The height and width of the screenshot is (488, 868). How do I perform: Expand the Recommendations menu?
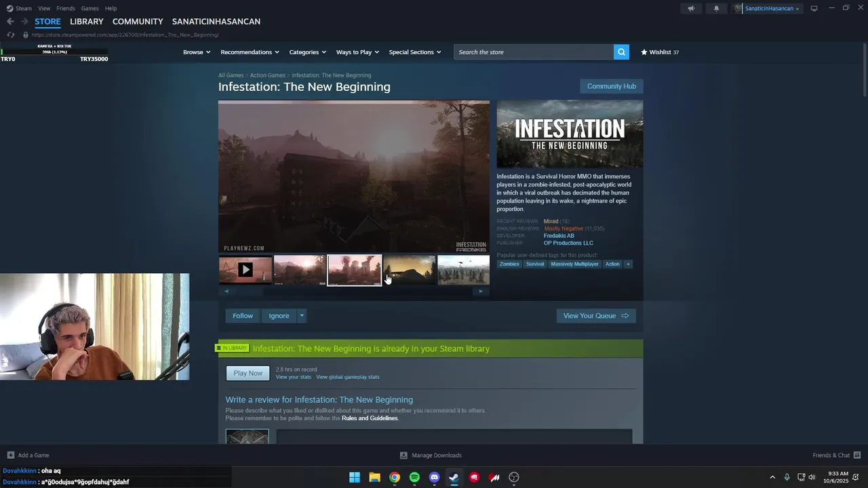click(250, 52)
